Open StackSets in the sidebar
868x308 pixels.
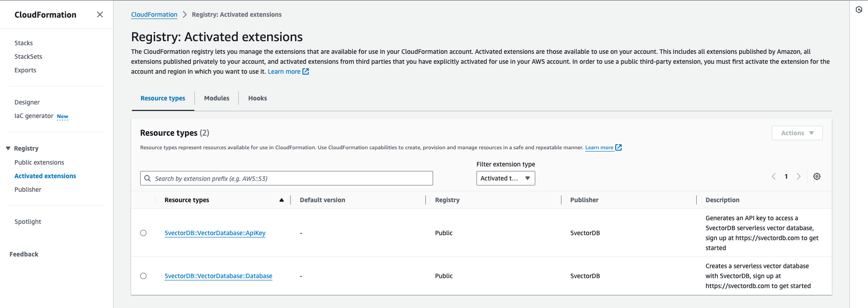[28, 57]
